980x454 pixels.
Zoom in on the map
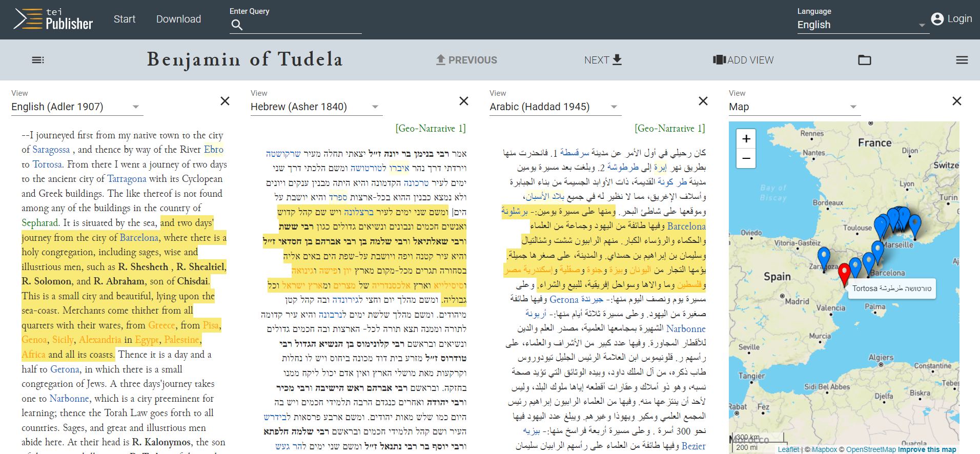746,138
